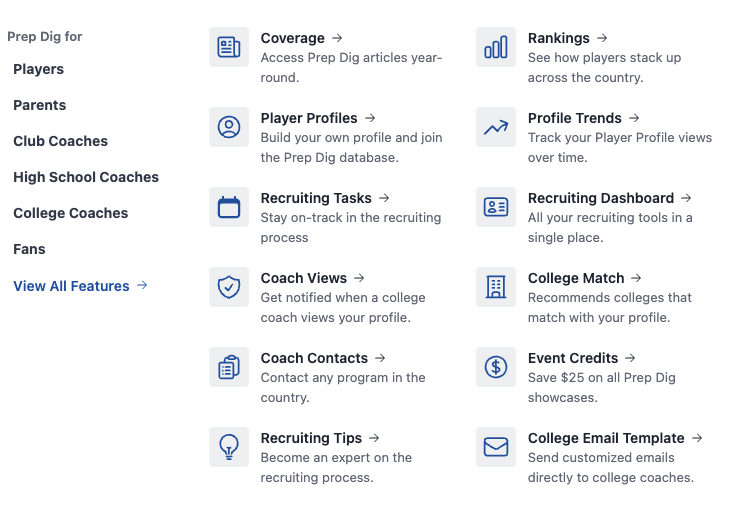Choose Club Coaches from the sidebar
The width and height of the screenshot is (746, 509).
(x=60, y=141)
